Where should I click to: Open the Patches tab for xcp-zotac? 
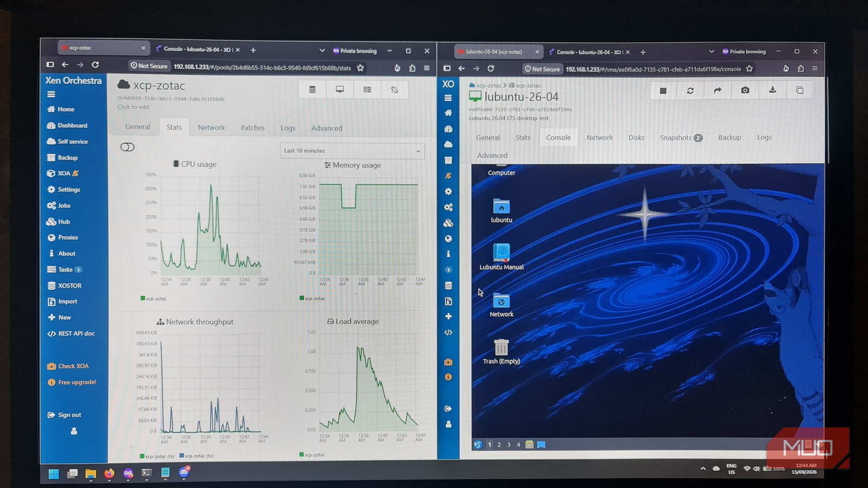click(x=253, y=127)
